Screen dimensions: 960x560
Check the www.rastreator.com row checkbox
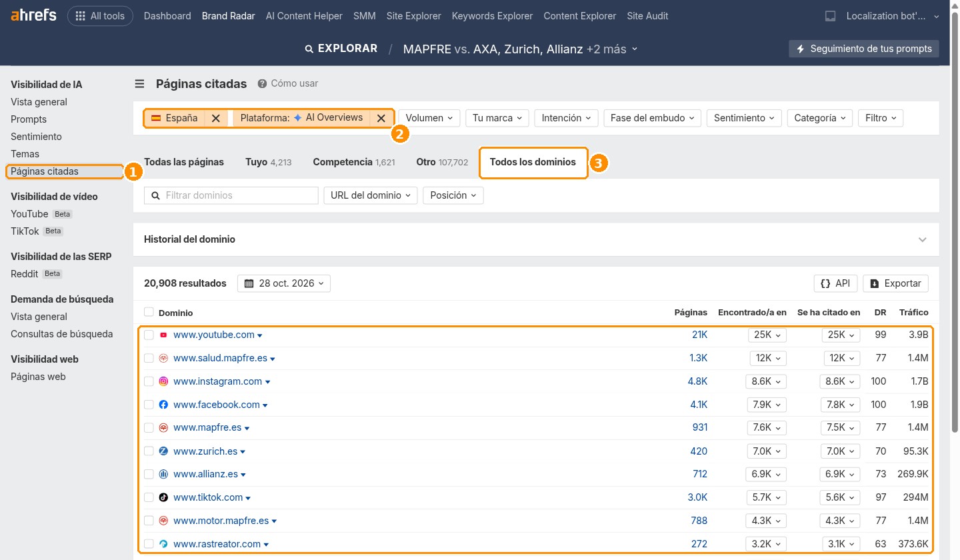(149, 544)
